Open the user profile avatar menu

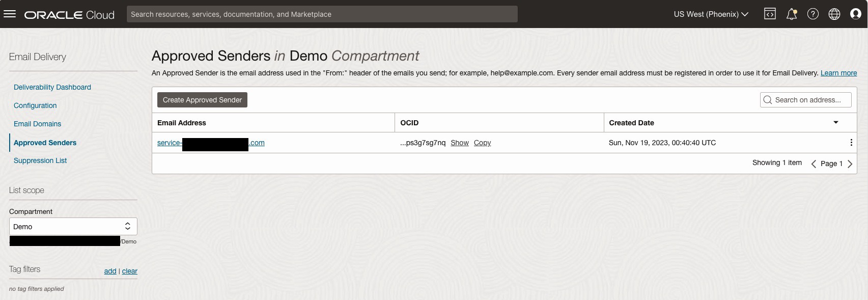click(856, 14)
